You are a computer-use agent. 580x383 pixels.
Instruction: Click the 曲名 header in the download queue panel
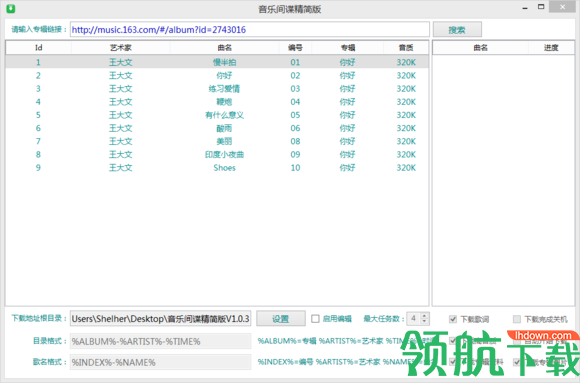480,48
